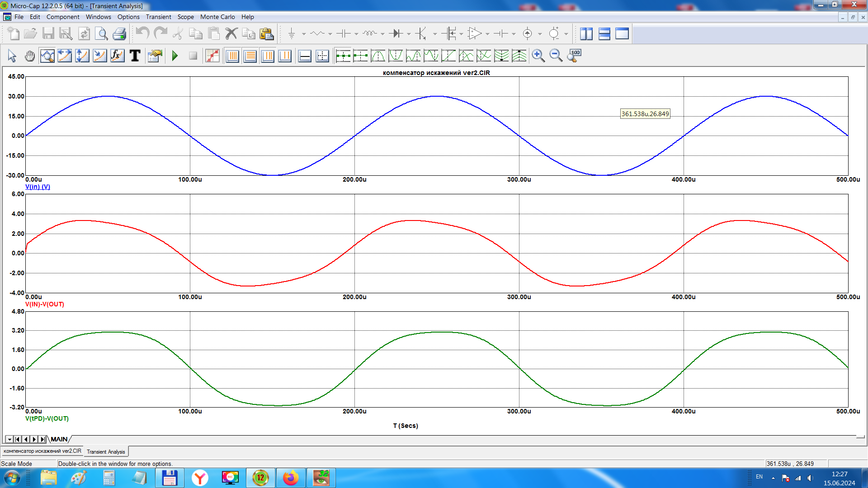Click the red V(IN)-V(OUT) waveform label

coord(45,304)
